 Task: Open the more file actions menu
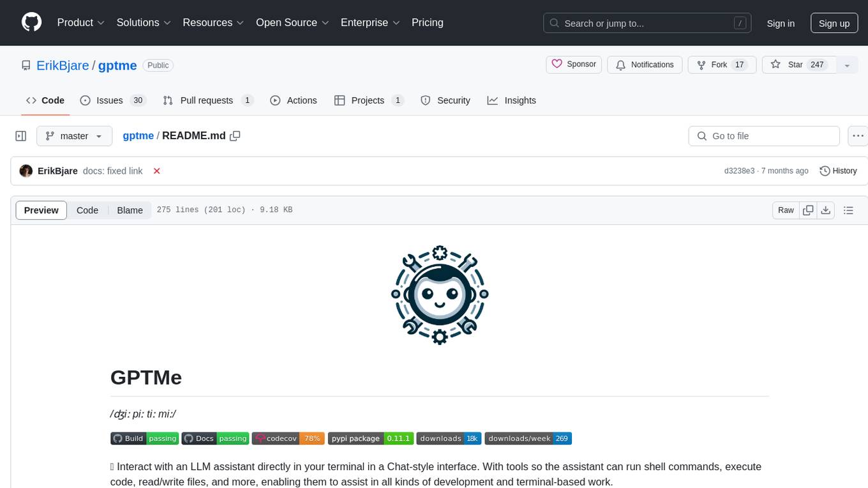tap(858, 136)
